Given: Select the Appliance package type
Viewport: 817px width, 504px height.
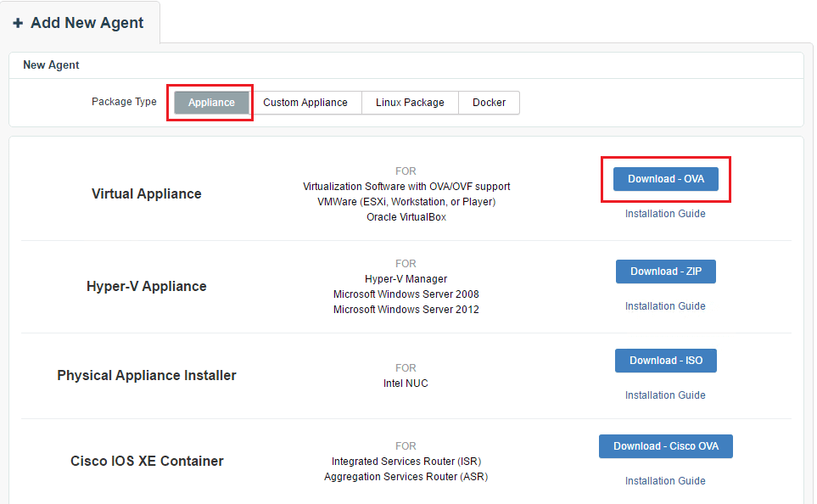Looking at the screenshot, I should [211, 103].
